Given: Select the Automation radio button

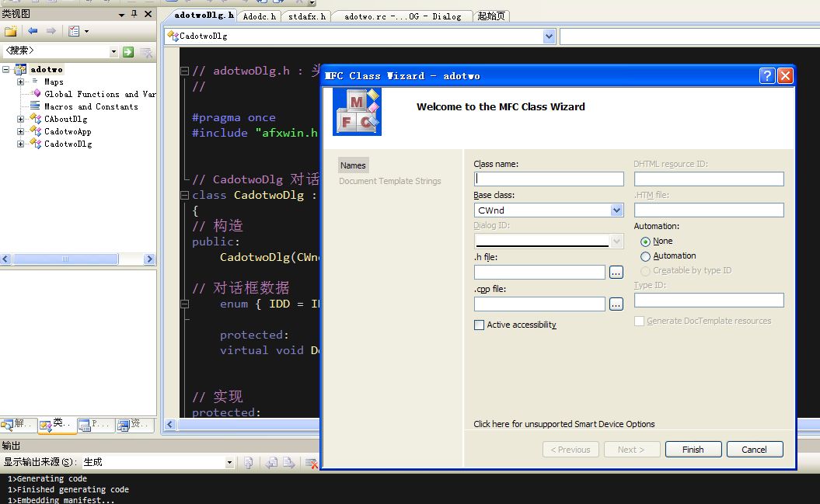Looking at the screenshot, I should 645,256.
